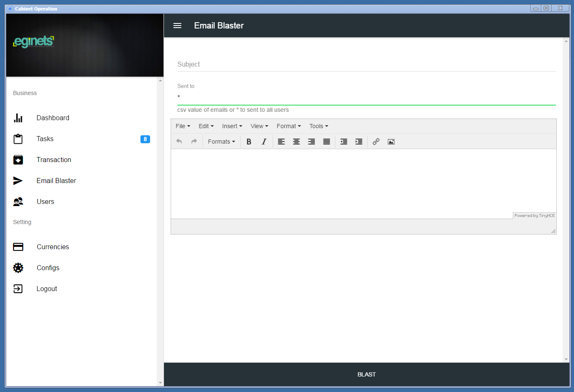Image resolution: width=574 pixels, height=392 pixels.
Task: Click the Logout exit icon
Action: [x=18, y=289]
